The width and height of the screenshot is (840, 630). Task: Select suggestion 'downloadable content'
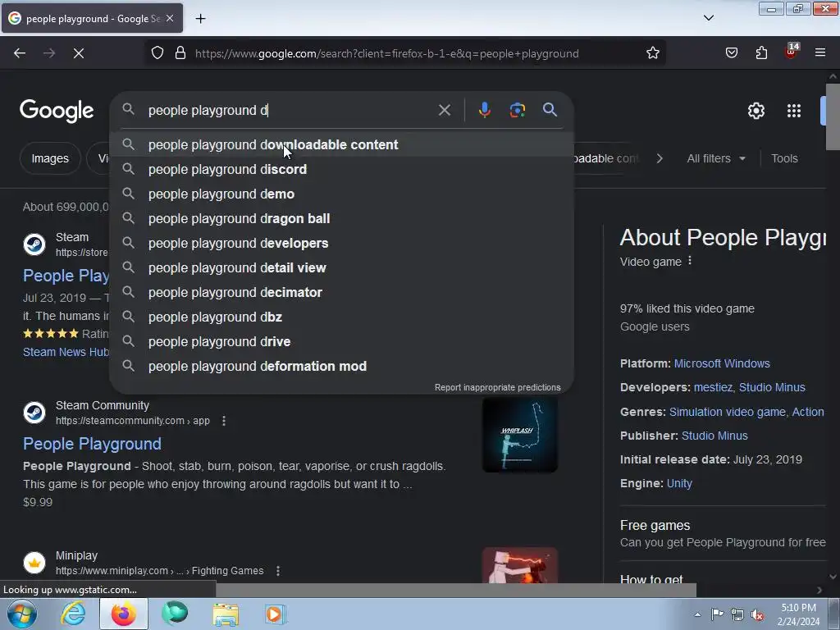(x=341, y=144)
